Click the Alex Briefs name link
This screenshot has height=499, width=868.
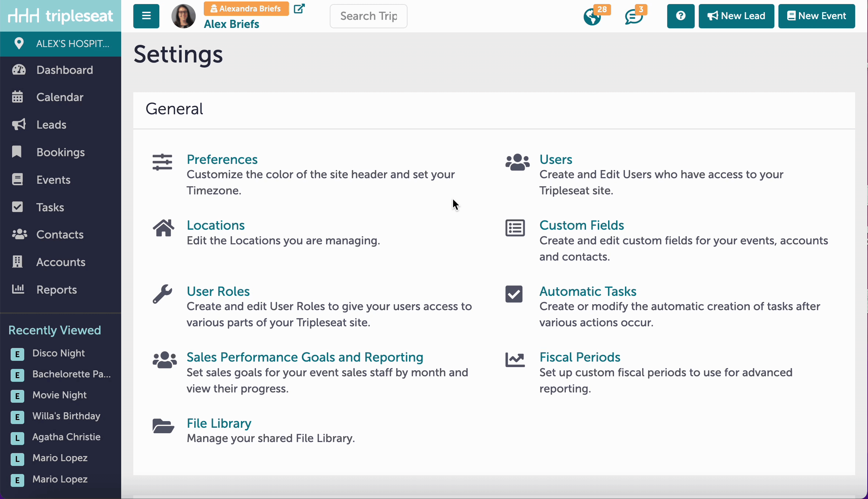pos(231,24)
